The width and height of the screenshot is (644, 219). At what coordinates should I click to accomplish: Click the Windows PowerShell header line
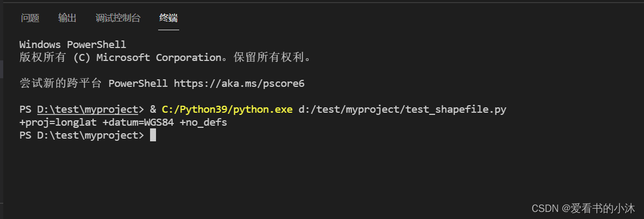pyautogui.click(x=72, y=44)
